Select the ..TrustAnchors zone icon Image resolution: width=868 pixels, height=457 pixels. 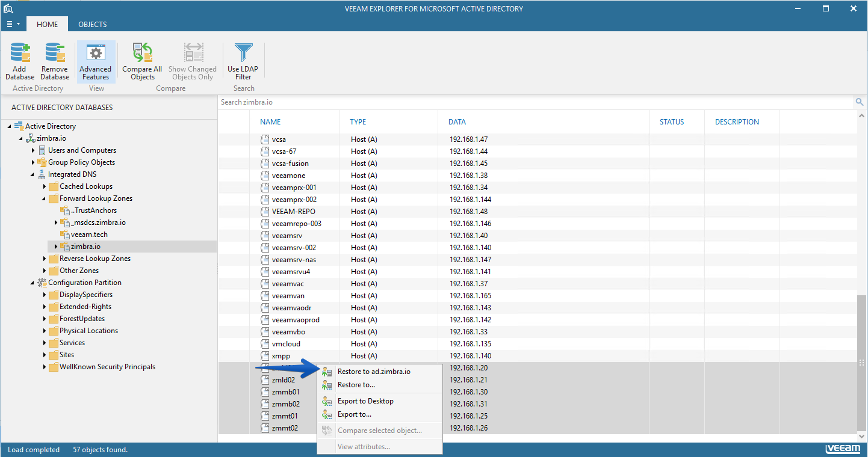click(x=66, y=210)
